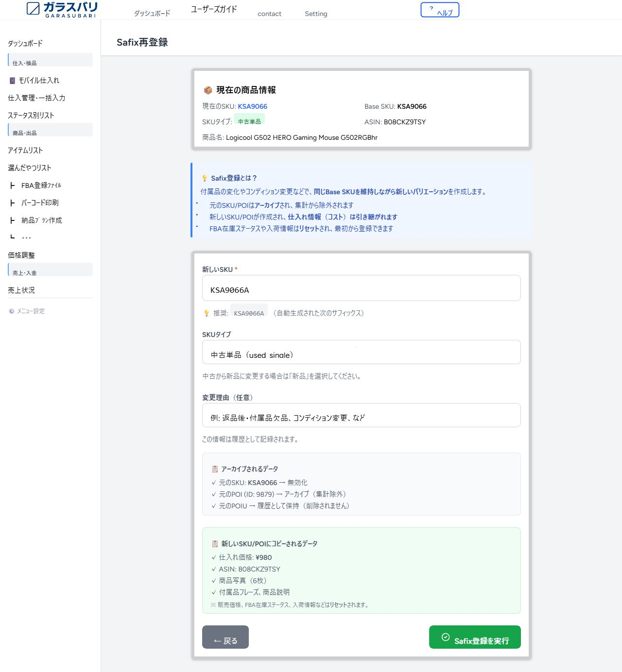Open 選んだやつリスト sidebar item
The width and height of the screenshot is (622, 672).
pyautogui.click(x=30, y=168)
